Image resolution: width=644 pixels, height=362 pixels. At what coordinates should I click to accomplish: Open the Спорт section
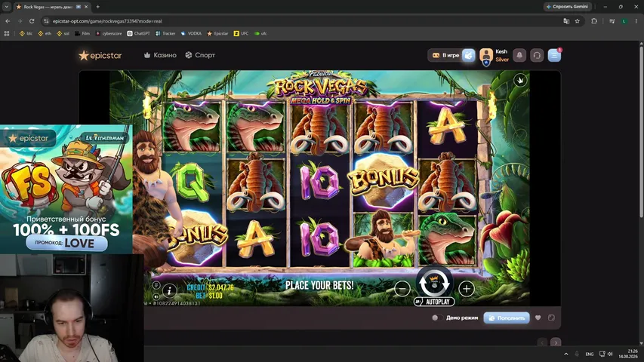coord(200,55)
